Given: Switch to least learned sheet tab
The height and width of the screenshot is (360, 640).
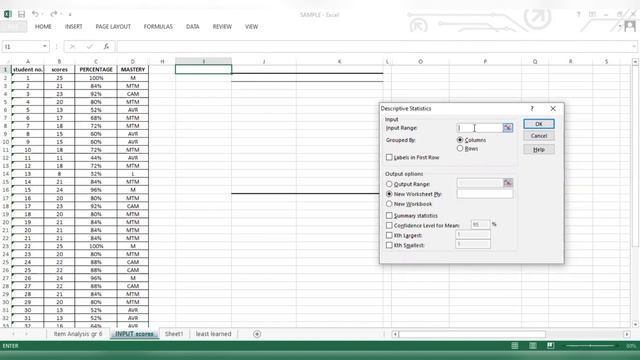Looking at the screenshot, I should 213,334.
